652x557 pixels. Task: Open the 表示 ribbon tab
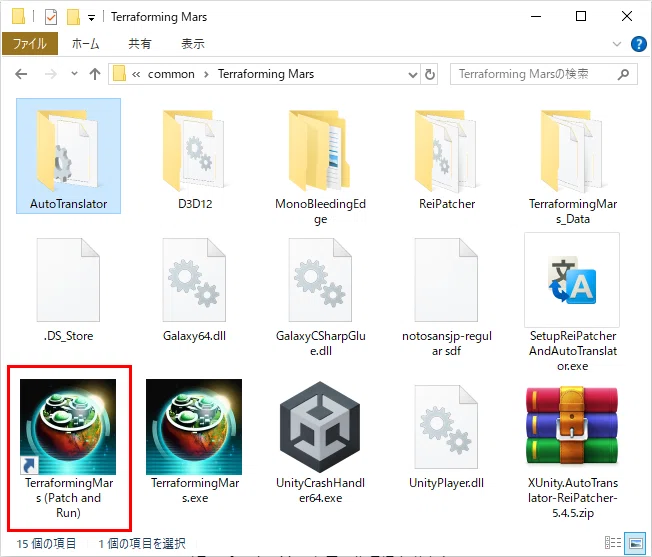[193, 44]
